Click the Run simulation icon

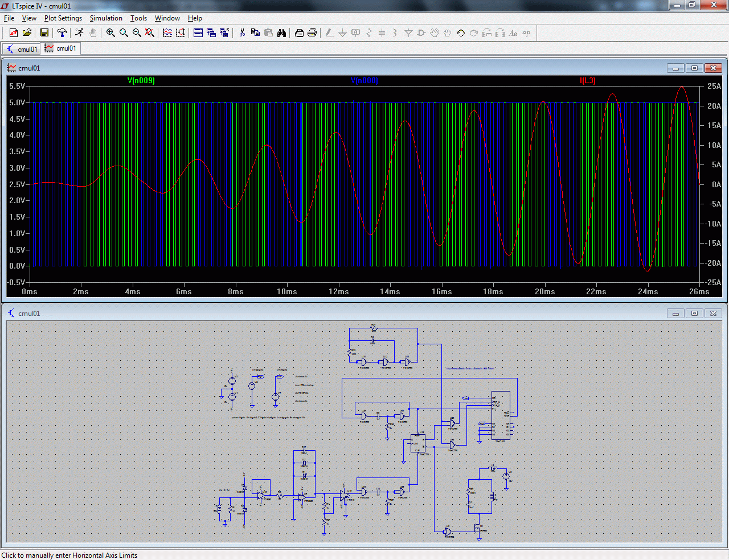(79, 33)
